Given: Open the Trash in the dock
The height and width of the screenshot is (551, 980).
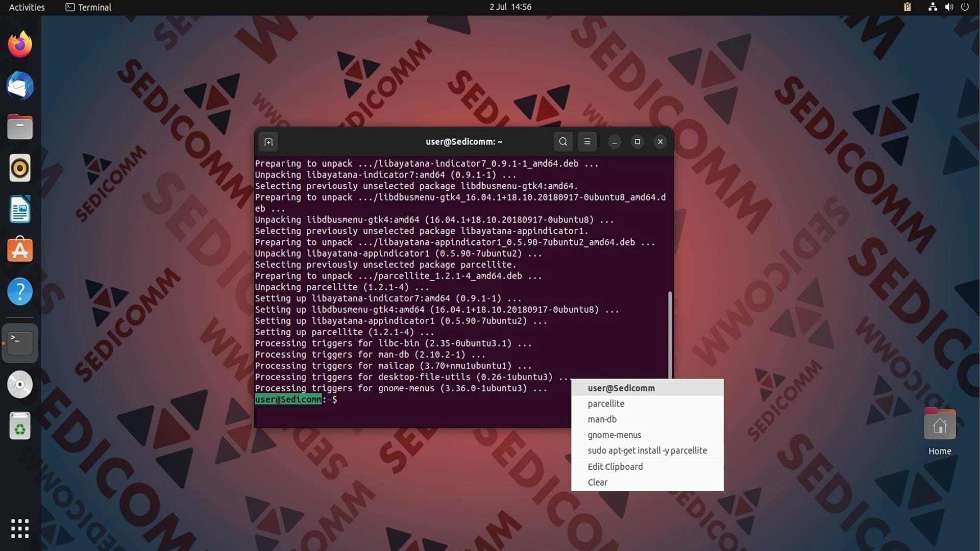Looking at the screenshot, I should pyautogui.click(x=20, y=426).
